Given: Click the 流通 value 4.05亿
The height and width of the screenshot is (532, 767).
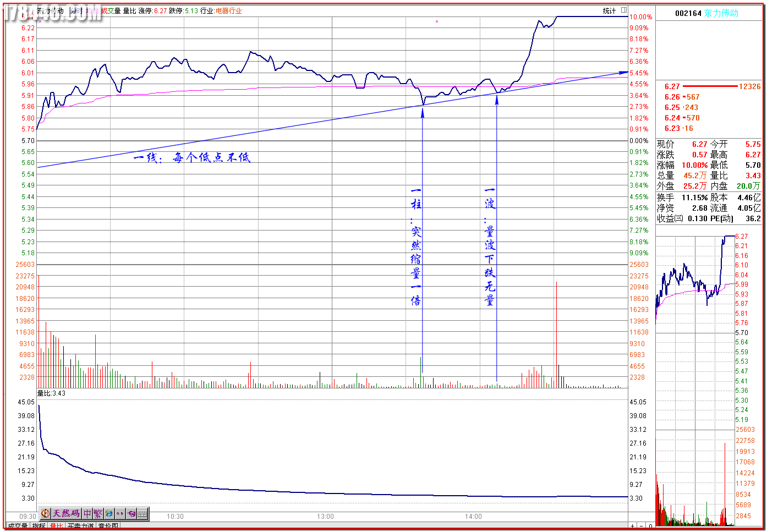Looking at the screenshot, I should 749,208.
